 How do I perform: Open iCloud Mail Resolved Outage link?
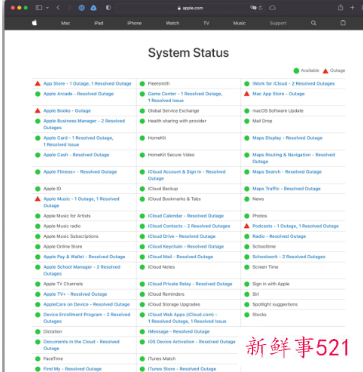pyautogui.click(x=180, y=257)
